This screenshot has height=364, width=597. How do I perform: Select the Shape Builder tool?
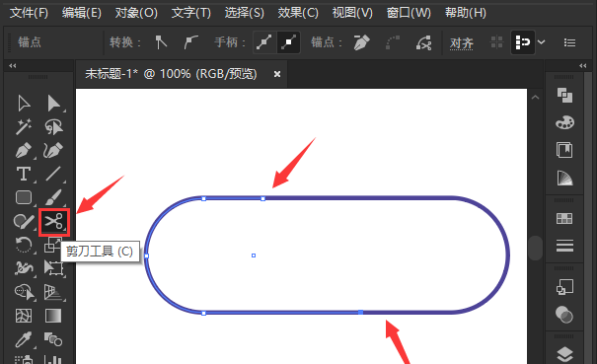25,292
